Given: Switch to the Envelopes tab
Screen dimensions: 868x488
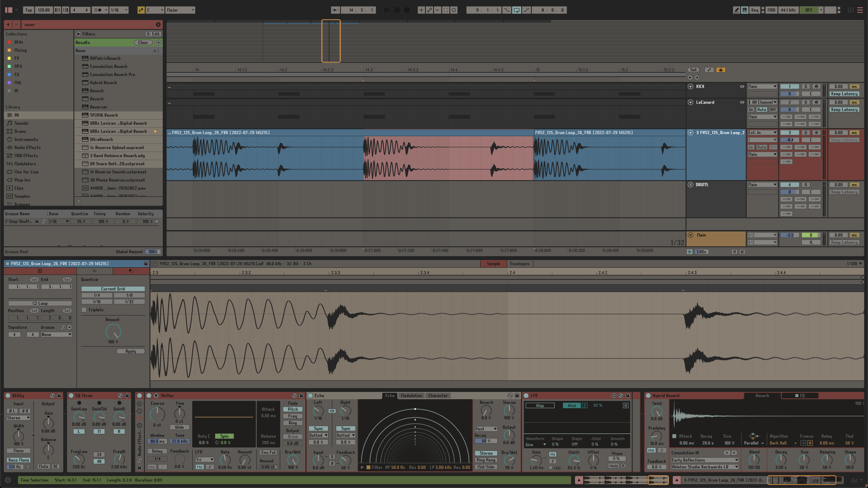Looking at the screenshot, I should click(x=519, y=264).
